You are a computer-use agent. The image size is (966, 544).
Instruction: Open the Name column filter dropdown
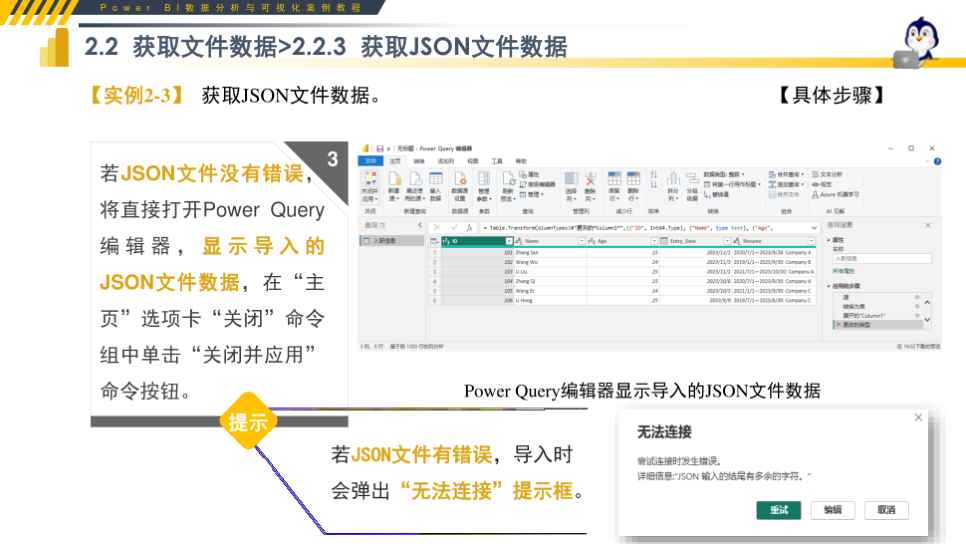click(x=582, y=241)
